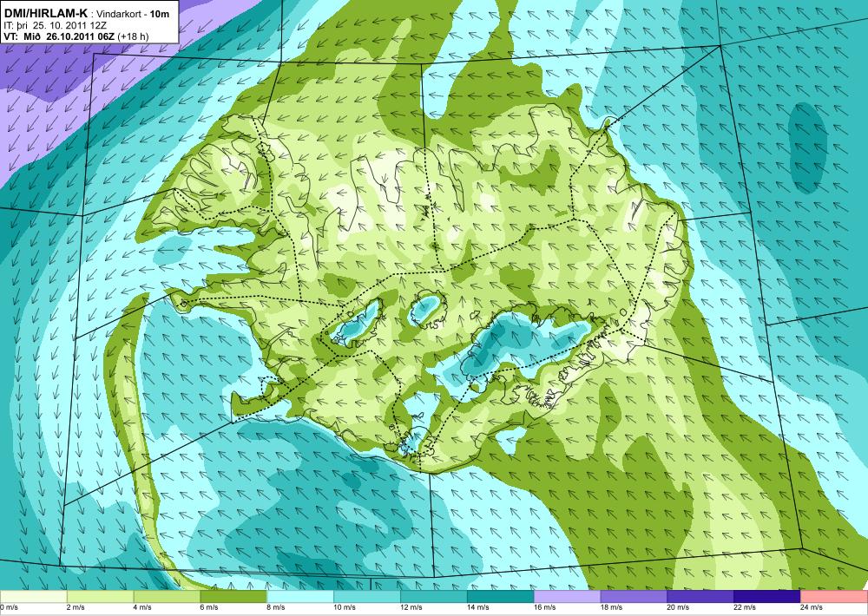
Task: Choose the light cyan 8–10 m/s swatch
Action: pyautogui.click(x=300, y=597)
